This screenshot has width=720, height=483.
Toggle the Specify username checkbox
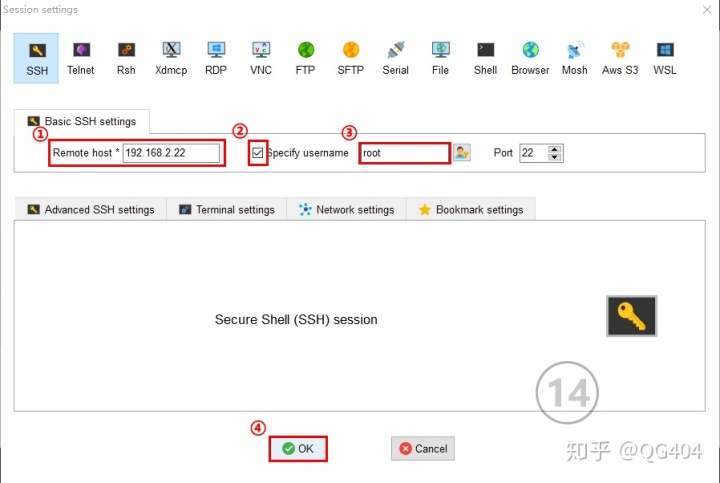click(258, 153)
